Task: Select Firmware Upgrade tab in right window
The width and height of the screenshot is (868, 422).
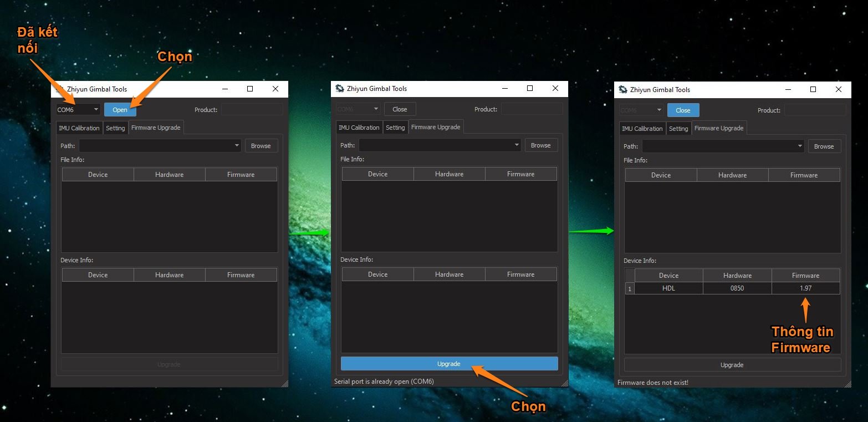Action: (719, 128)
